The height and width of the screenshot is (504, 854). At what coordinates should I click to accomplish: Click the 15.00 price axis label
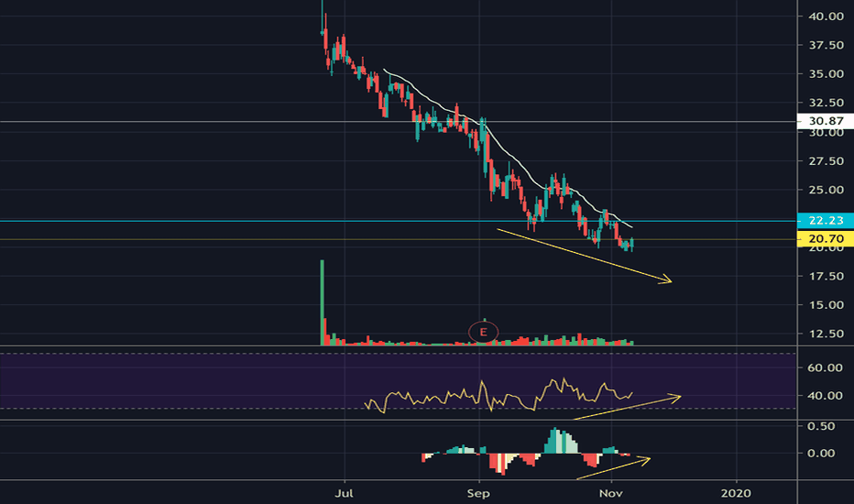(x=826, y=305)
